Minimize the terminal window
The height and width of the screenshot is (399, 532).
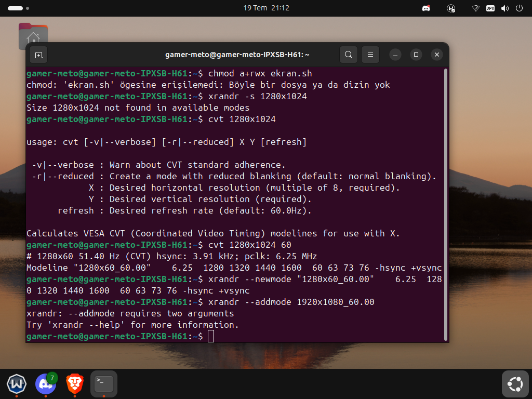tap(395, 55)
